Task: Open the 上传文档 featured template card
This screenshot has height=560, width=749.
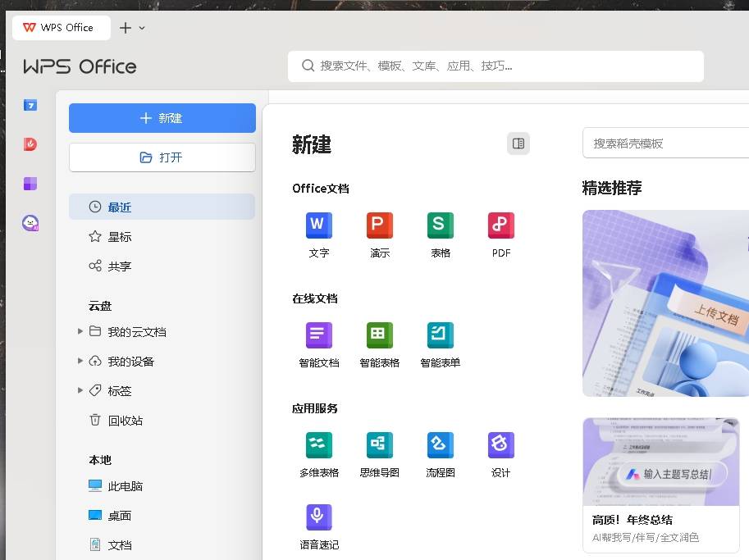Action: 665,303
